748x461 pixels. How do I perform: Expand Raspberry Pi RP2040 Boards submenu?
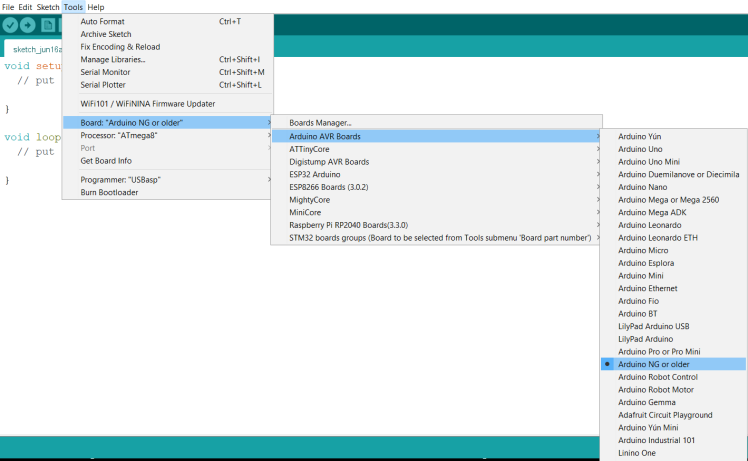coord(436,225)
